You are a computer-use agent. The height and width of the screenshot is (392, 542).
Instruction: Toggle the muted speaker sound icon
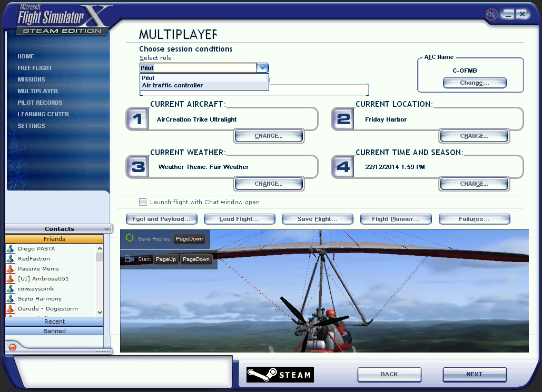coord(491,14)
